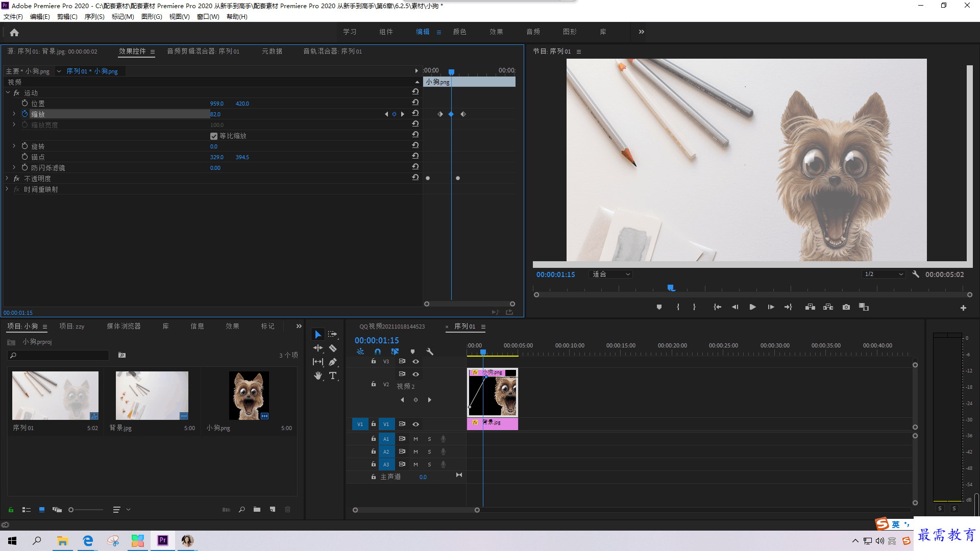Open the Program monitor button editor plus
Image resolution: width=980 pixels, height=551 pixels.
(963, 308)
